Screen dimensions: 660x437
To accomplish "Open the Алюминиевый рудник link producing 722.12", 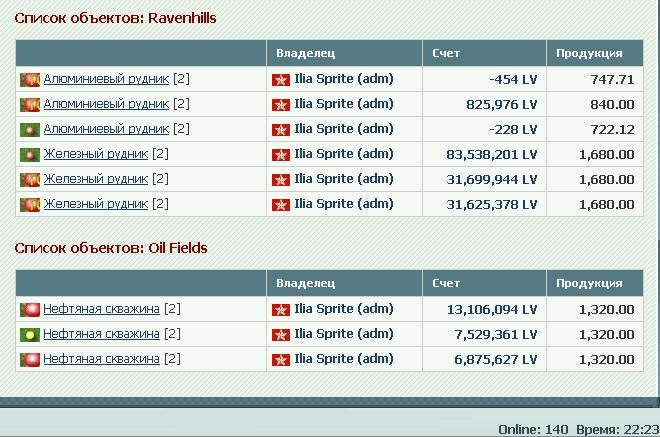I will coord(106,128).
